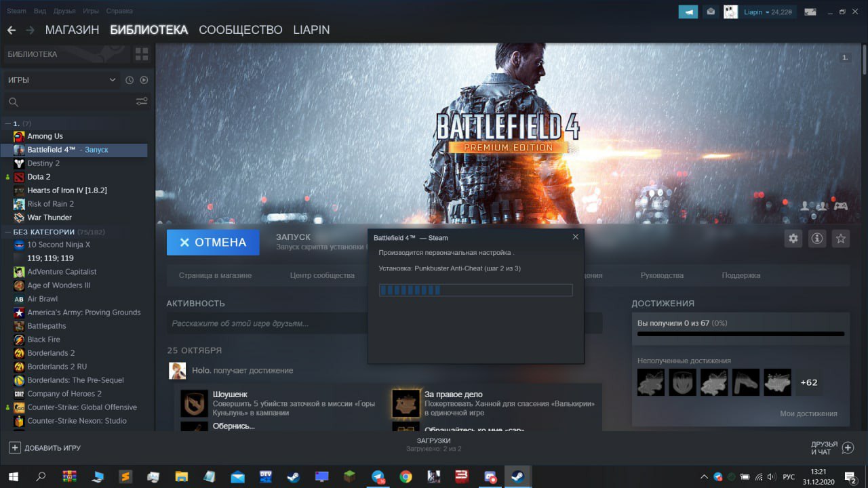Go to the Библиотека section
Viewport: 868px width, 488px height.
(x=149, y=30)
